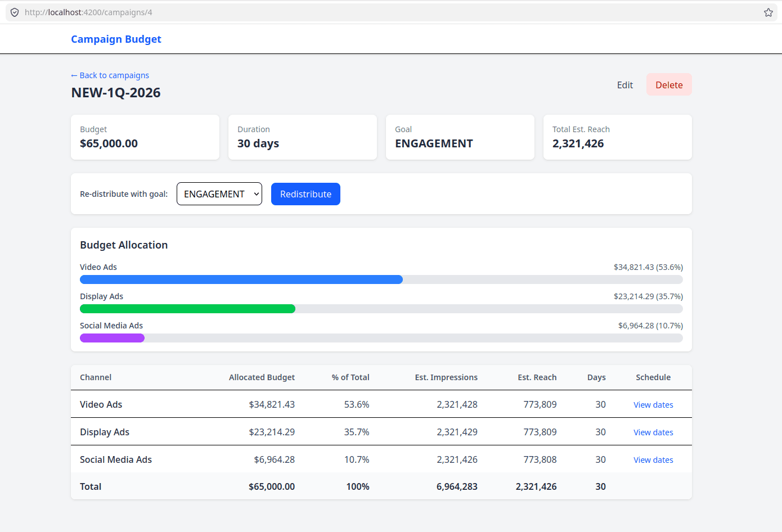
Task: Click the Channel column header
Action: point(96,377)
